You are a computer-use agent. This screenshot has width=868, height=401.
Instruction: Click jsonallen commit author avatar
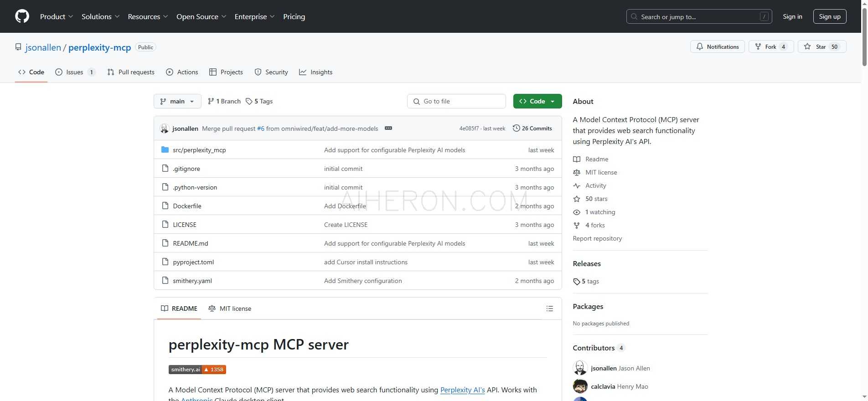point(165,129)
